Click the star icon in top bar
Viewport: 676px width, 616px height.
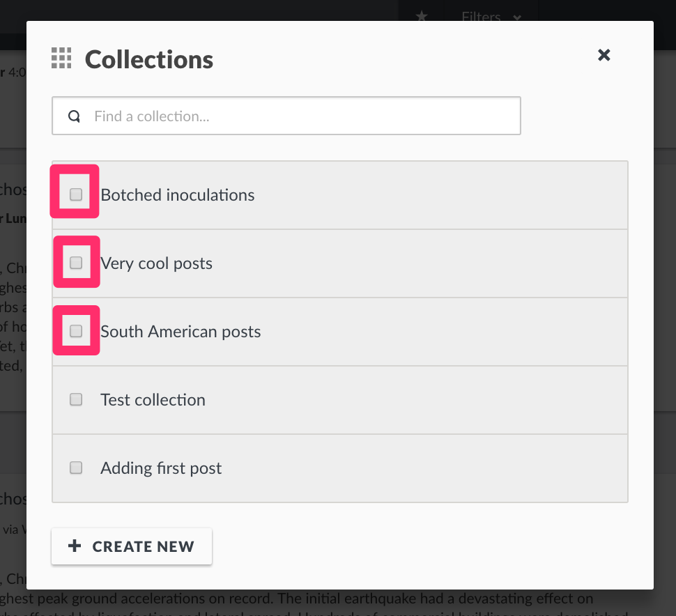(x=422, y=17)
